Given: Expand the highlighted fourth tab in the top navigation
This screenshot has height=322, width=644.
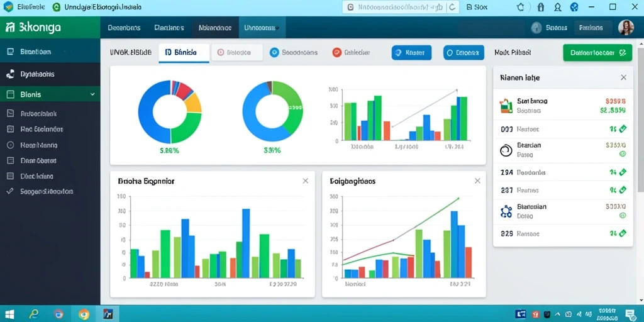Looking at the screenshot, I should click(x=262, y=28).
